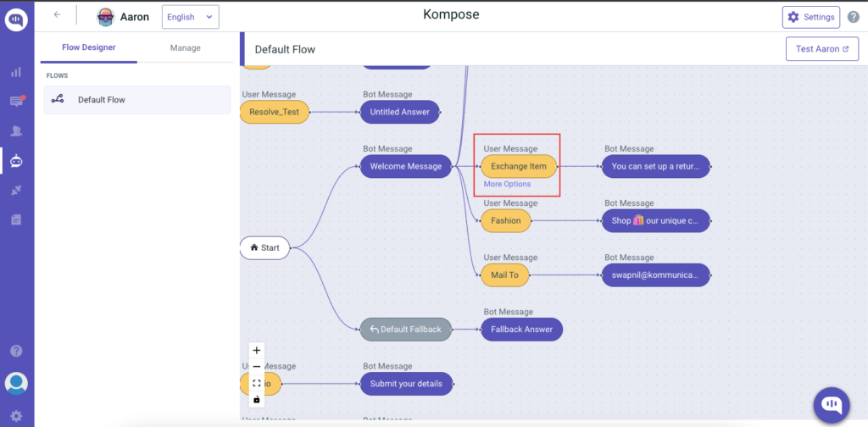The image size is (868, 427).
Task: Open the English language dropdown
Action: pyautogui.click(x=191, y=17)
